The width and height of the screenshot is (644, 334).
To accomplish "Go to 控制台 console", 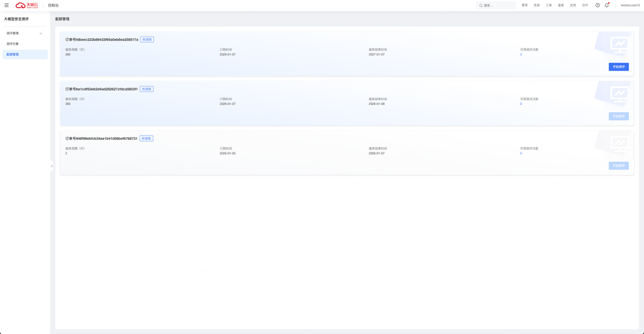I will tap(53, 6).
